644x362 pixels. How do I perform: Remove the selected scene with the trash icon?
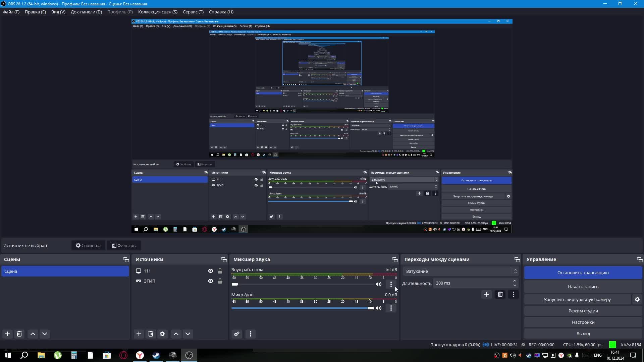tap(19, 334)
